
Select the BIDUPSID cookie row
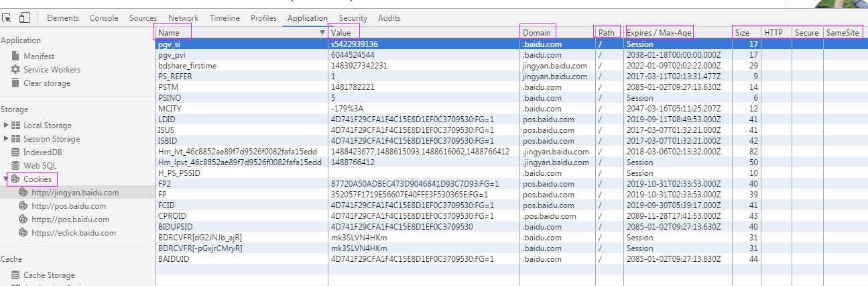pyautogui.click(x=511, y=227)
